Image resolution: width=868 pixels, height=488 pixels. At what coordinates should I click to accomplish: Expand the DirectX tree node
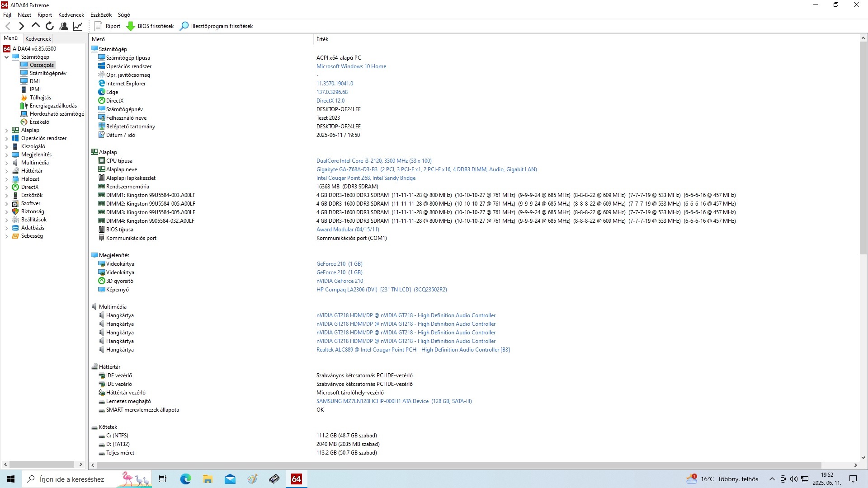point(6,187)
